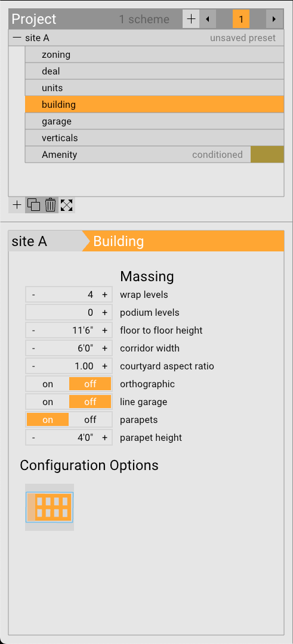This screenshot has height=644, width=293.
Task: Decrease floor to floor height with the minus
Action: tap(33, 330)
